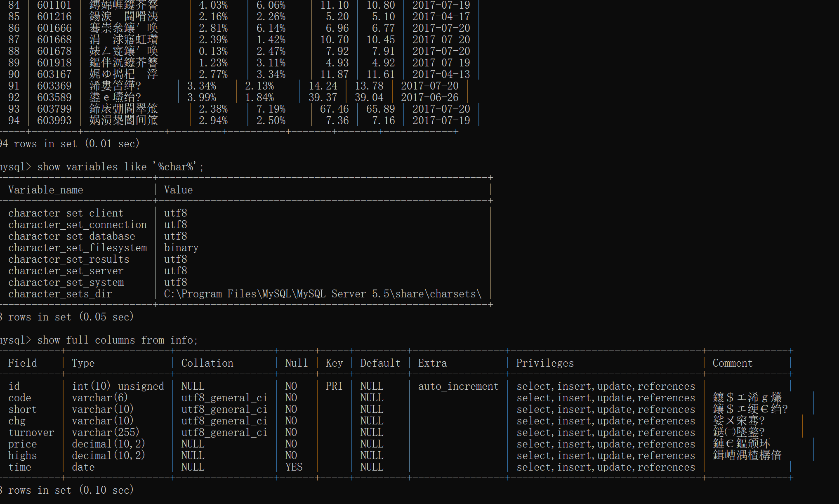Image resolution: width=839 pixels, height=504 pixels.
Task: Select character_set_connection row name
Action: click(x=78, y=225)
